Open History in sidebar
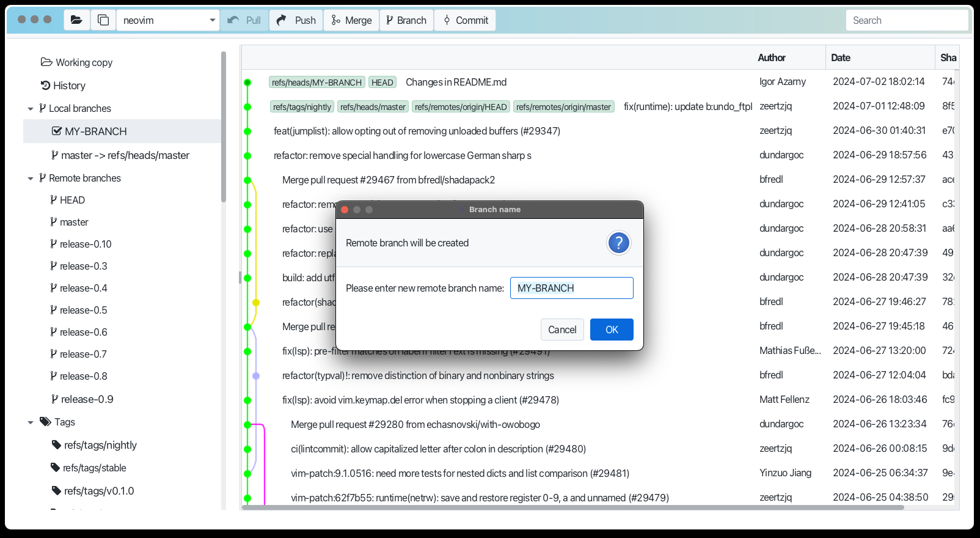This screenshot has height=538, width=980. click(x=63, y=86)
